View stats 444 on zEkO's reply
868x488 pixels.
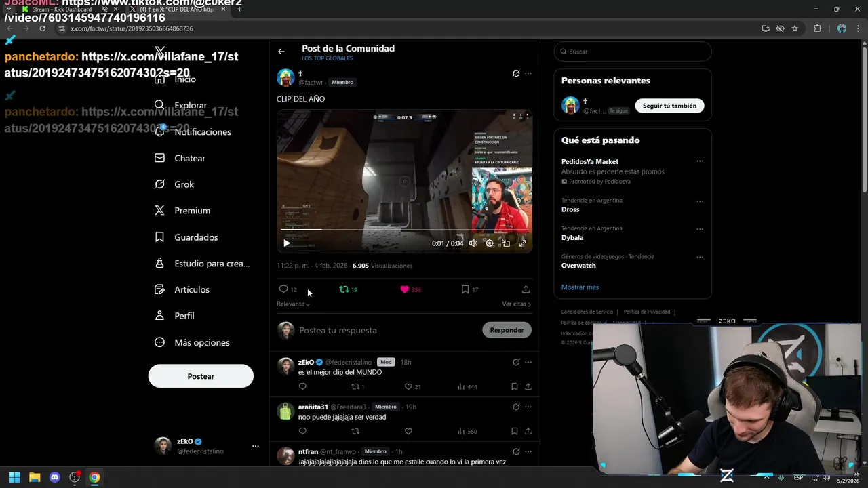[x=467, y=386]
